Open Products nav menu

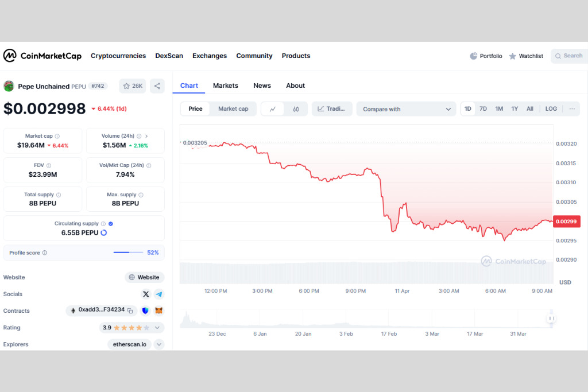coord(296,56)
